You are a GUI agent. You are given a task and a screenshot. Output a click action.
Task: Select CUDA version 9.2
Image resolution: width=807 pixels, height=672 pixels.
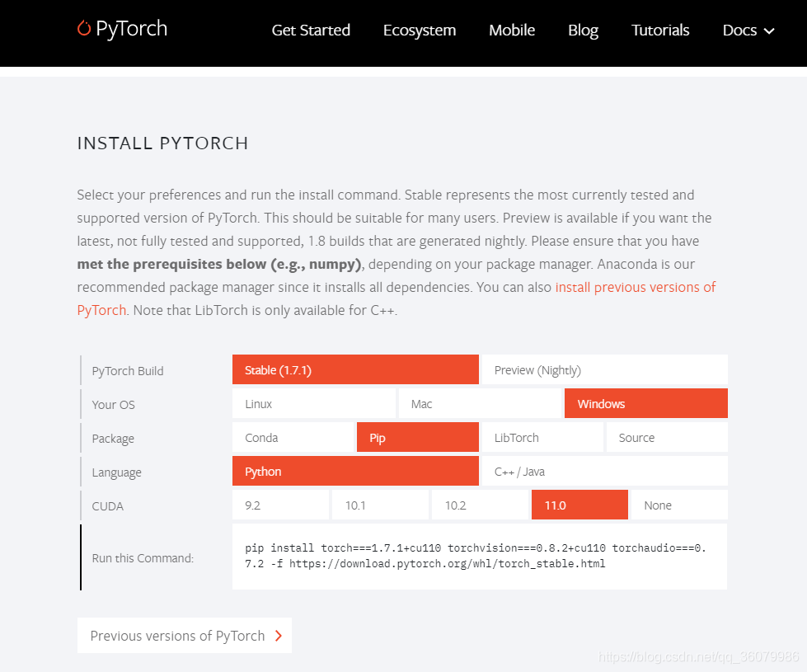[x=280, y=505]
